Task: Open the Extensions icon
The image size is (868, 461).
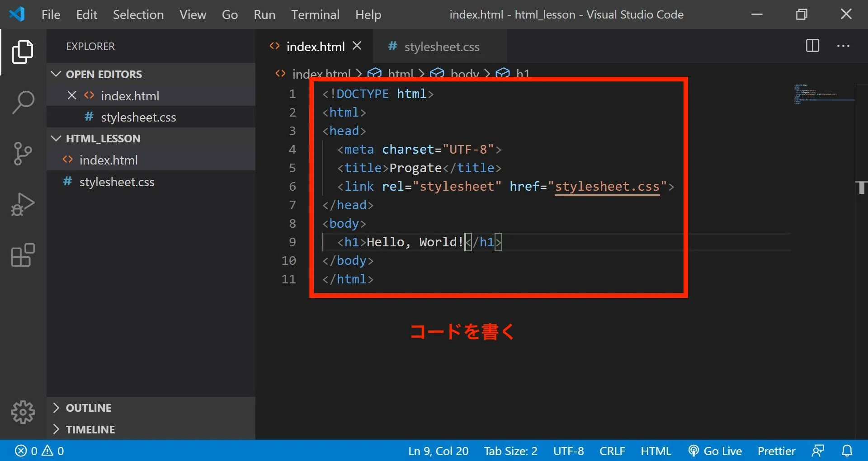Action: pyautogui.click(x=23, y=255)
